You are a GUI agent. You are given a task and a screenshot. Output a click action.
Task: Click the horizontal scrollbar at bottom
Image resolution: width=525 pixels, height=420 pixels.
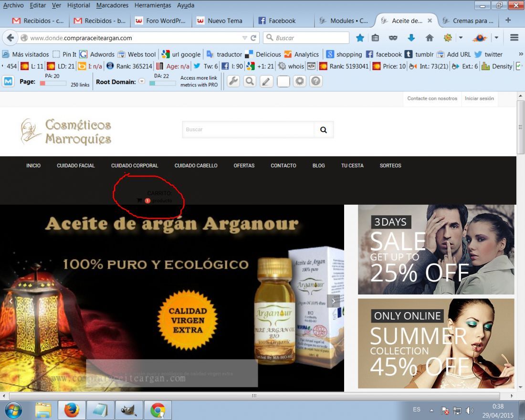click(x=254, y=396)
